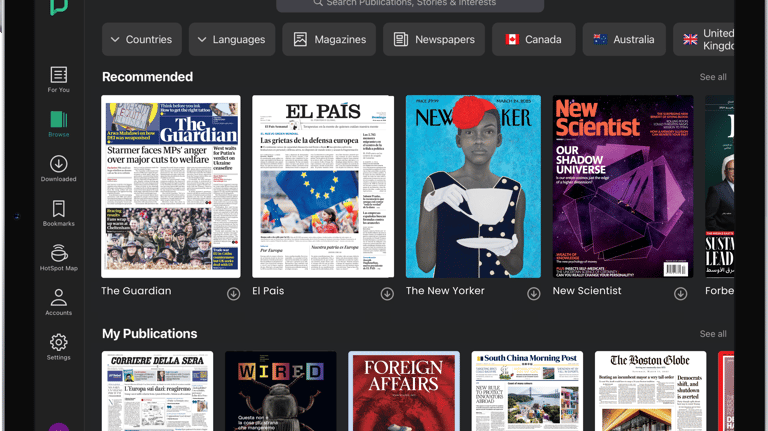Open the New Scientist cover
Screen dimensions: 768x431
tap(623, 187)
